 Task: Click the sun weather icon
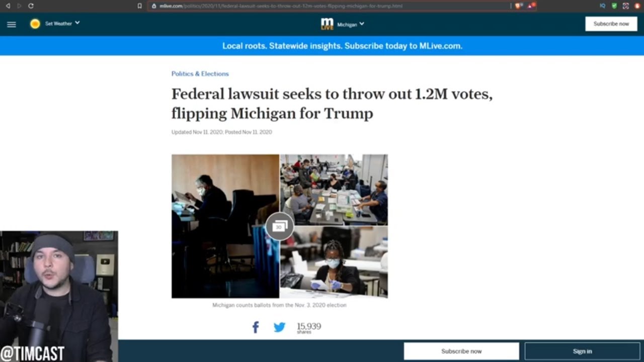35,24
